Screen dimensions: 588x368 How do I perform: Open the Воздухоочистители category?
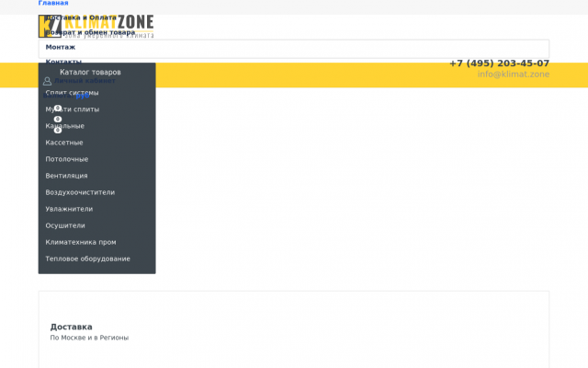pyautogui.click(x=80, y=192)
